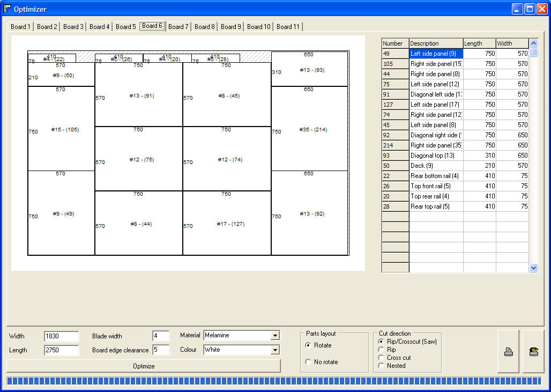Select the Deck (9) row
Screen dimensions: 551x392
click(455, 166)
